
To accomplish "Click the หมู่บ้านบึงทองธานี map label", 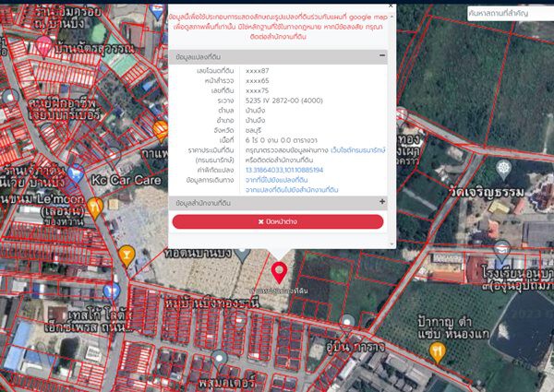I will [x=211, y=303].
